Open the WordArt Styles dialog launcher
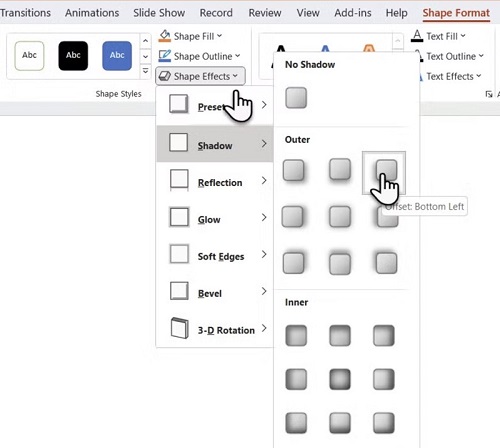This screenshot has width=500, height=448. pyautogui.click(x=489, y=94)
